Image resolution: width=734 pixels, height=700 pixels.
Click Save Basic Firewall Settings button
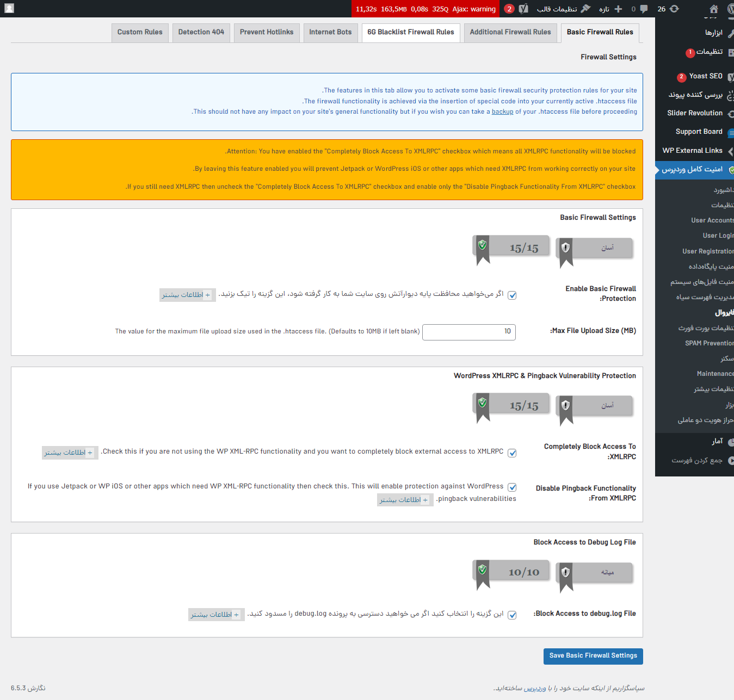tap(593, 656)
